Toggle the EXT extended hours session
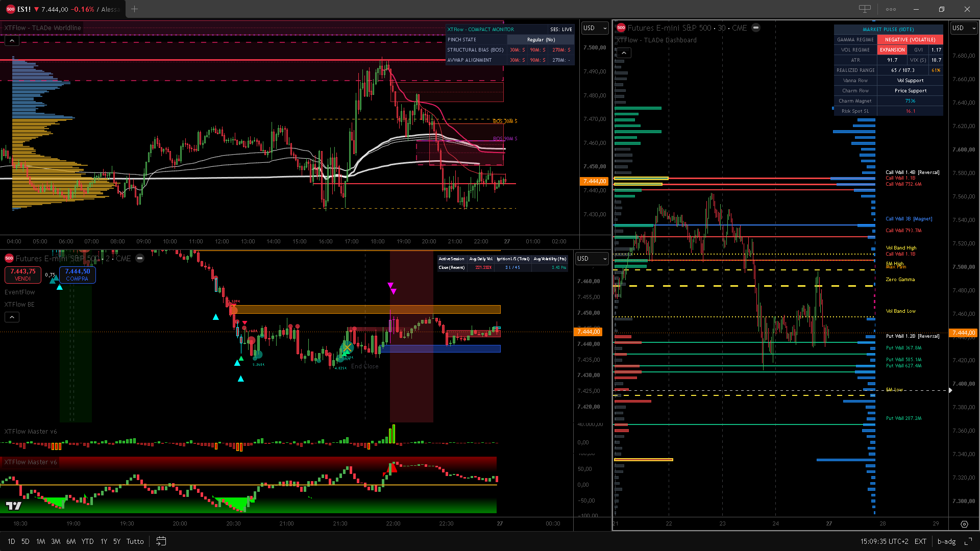The width and height of the screenshot is (980, 551). coord(920,541)
